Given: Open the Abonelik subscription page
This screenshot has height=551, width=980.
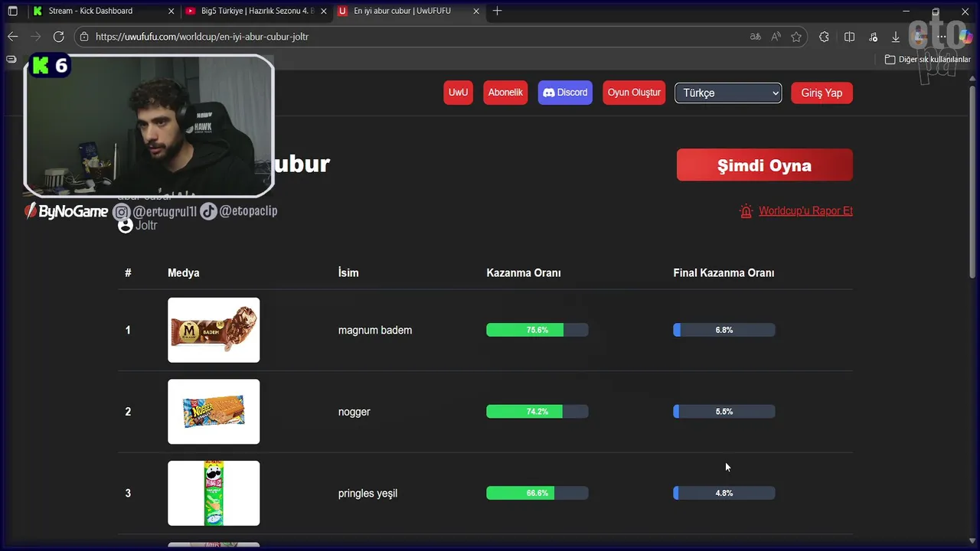Looking at the screenshot, I should click(x=505, y=93).
